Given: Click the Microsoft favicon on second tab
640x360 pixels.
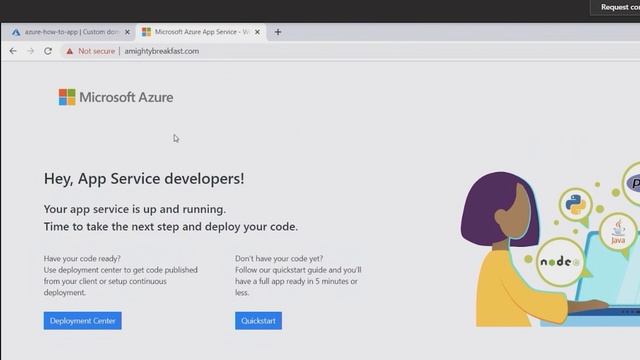Looking at the screenshot, I should [x=146, y=32].
